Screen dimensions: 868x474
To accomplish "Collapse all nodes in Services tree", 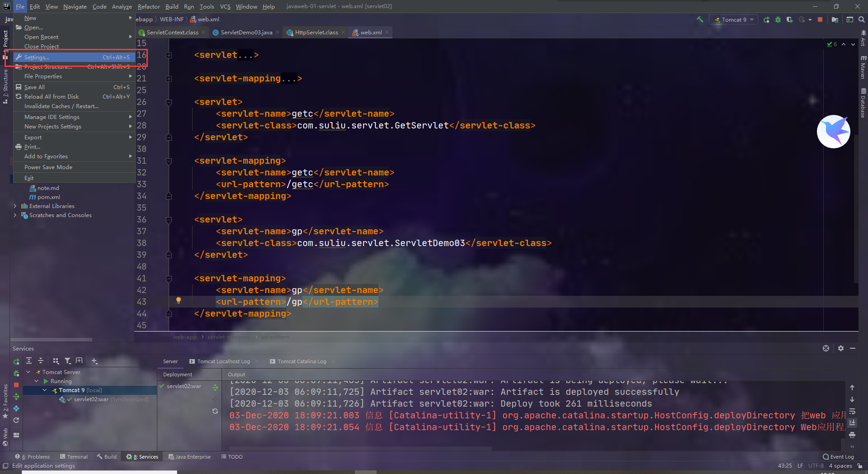I will click(41, 360).
